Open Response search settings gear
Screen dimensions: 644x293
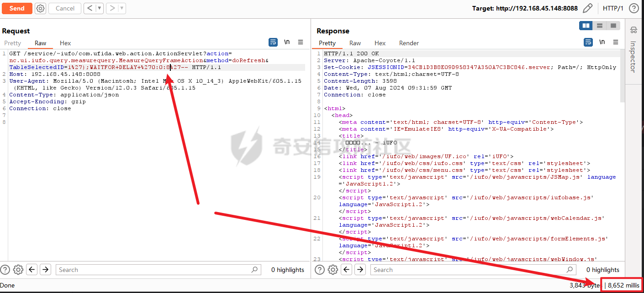click(x=333, y=270)
